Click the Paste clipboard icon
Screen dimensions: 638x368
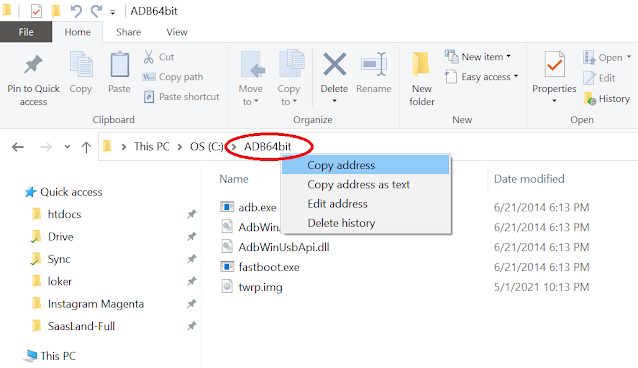[x=120, y=64]
